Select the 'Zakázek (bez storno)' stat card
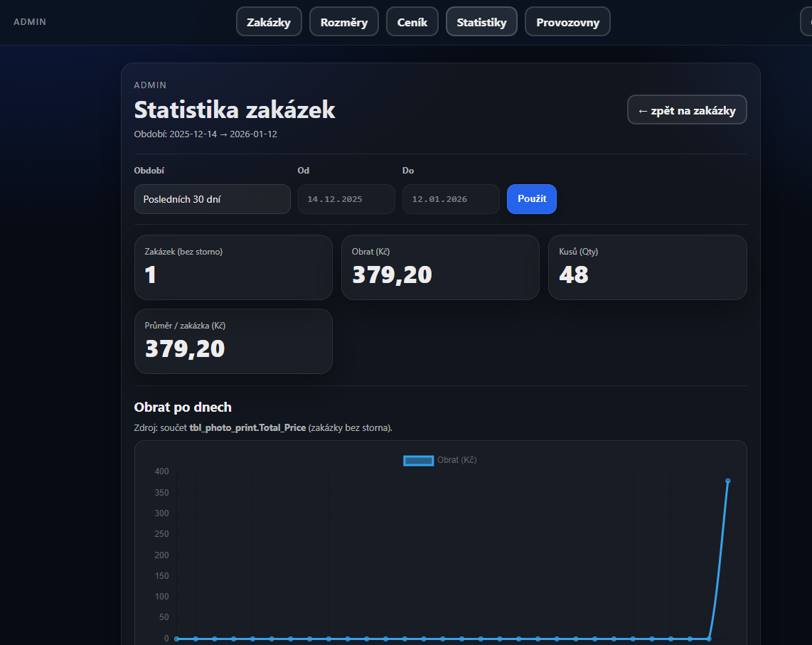Screen dimensions: 812x645 point(233,267)
